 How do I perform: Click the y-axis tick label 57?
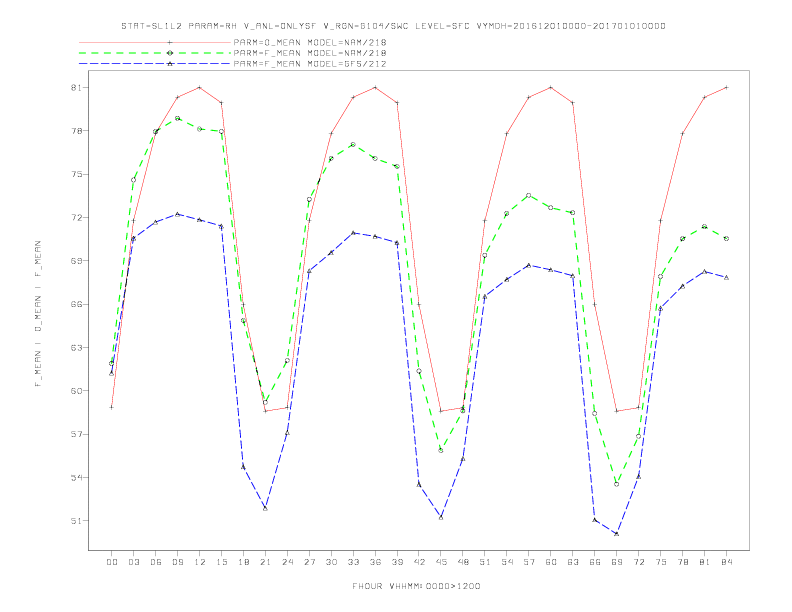click(x=76, y=434)
